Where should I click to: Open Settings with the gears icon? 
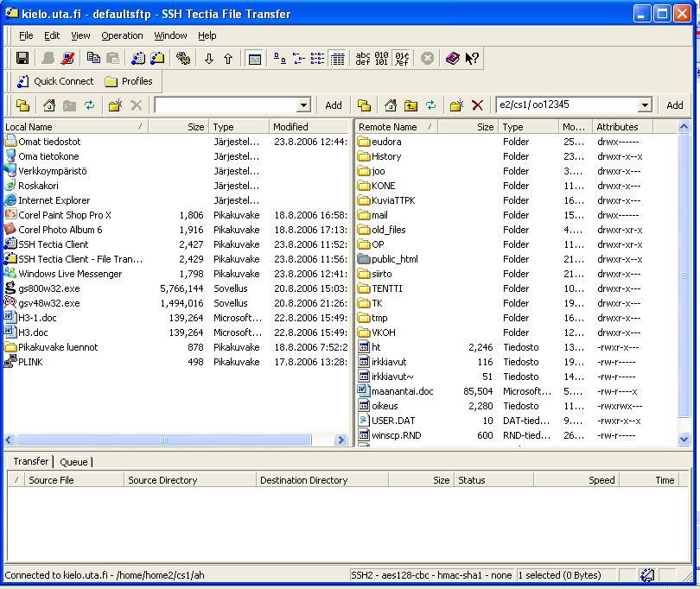pos(183,58)
